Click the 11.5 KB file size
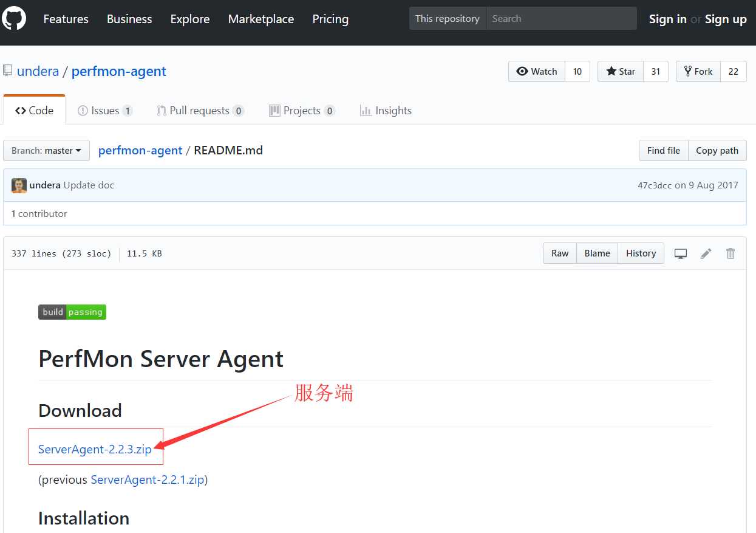756x533 pixels. pos(145,253)
